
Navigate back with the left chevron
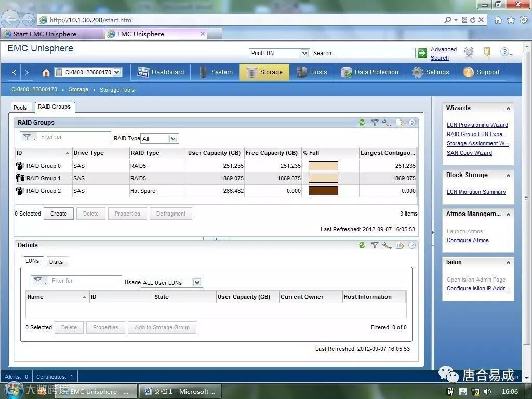(x=14, y=72)
